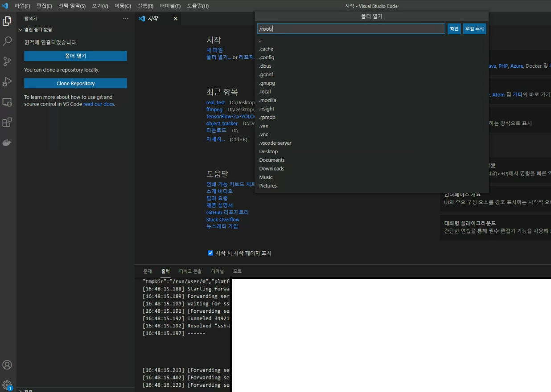Open the Stack Overflow link
Screen dimensions: 551x392
click(x=223, y=220)
